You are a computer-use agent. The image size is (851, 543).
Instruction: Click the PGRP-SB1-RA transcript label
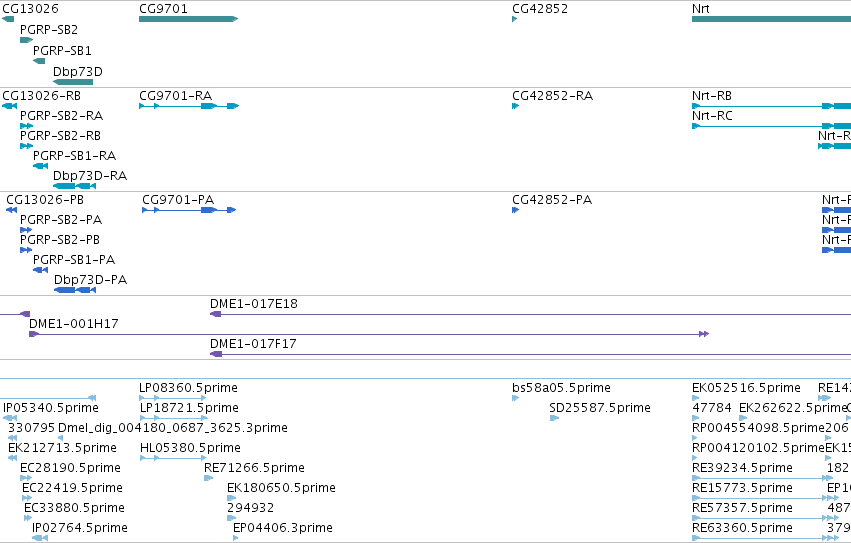coord(74,156)
